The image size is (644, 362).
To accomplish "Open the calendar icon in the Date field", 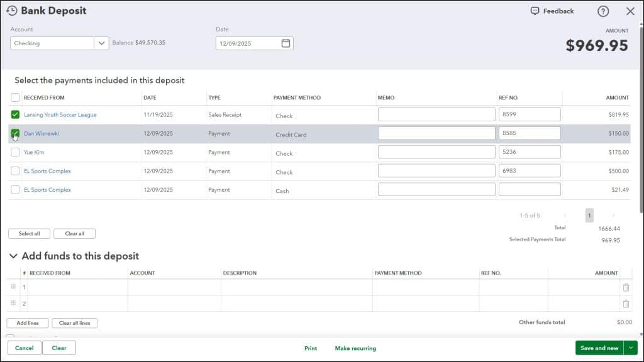I will pyautogui.click(x=286, y=43).
